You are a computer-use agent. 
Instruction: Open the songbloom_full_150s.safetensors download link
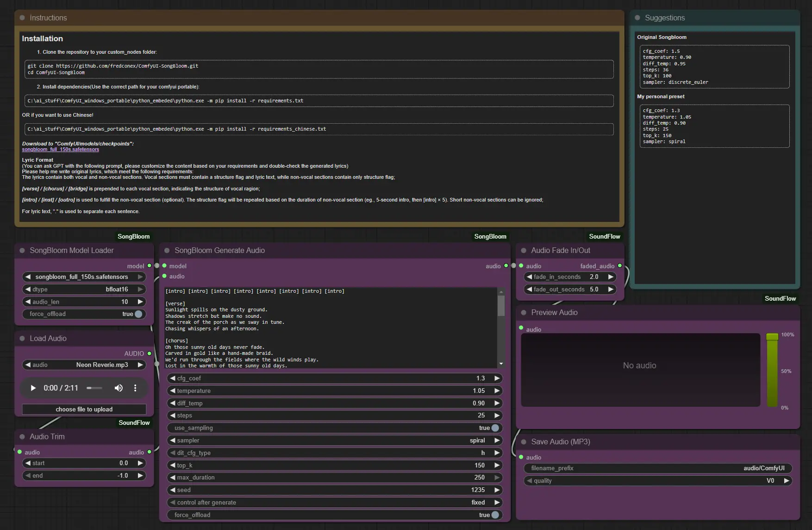[61, 150]
